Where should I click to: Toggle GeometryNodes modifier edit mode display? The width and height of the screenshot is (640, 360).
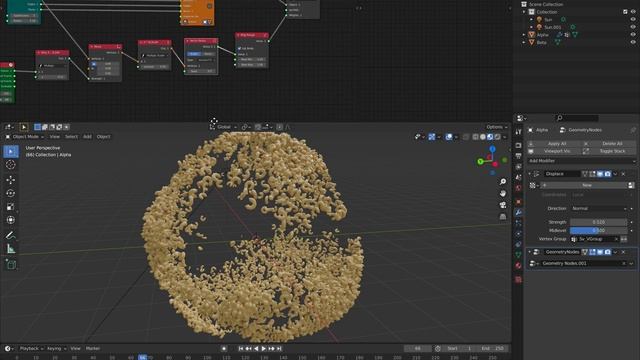tap(592, 252)
